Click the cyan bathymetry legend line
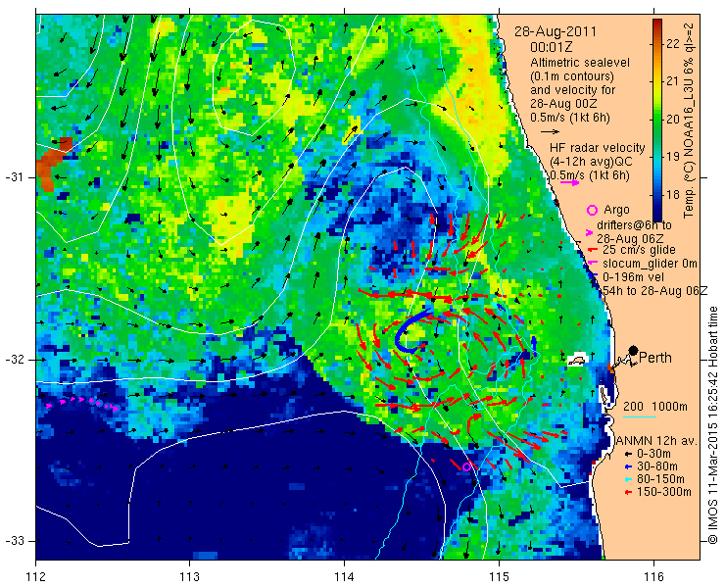725x588 pixels. click(x=640, y=417)
